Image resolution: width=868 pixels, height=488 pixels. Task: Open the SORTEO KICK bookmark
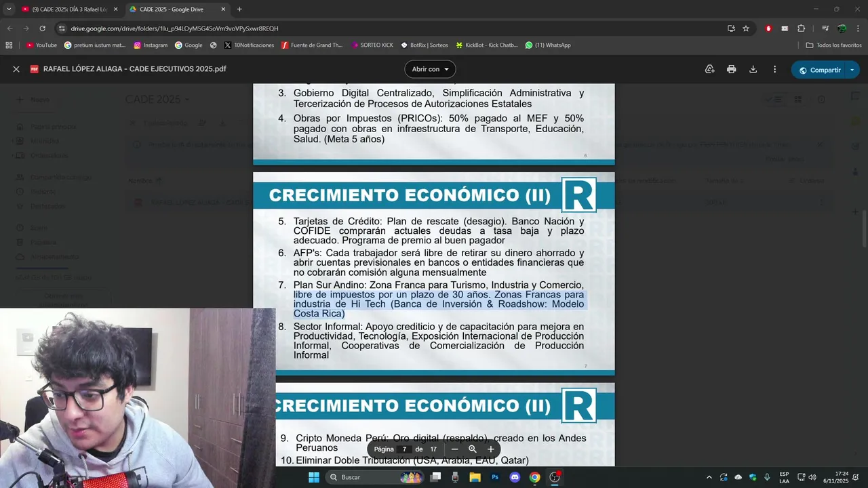[x=372, y=45]
